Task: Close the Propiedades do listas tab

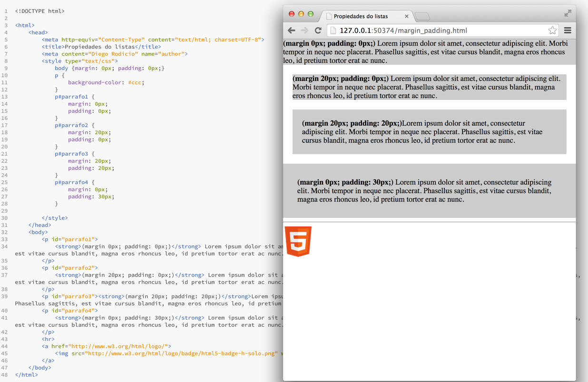Action: tap(406, 16)
